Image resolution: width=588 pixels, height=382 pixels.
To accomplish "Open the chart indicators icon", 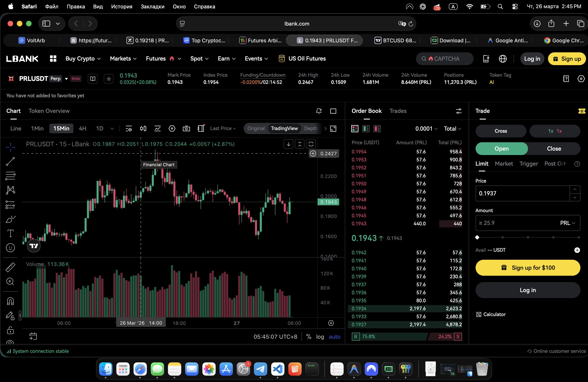I will pos(157,129).
